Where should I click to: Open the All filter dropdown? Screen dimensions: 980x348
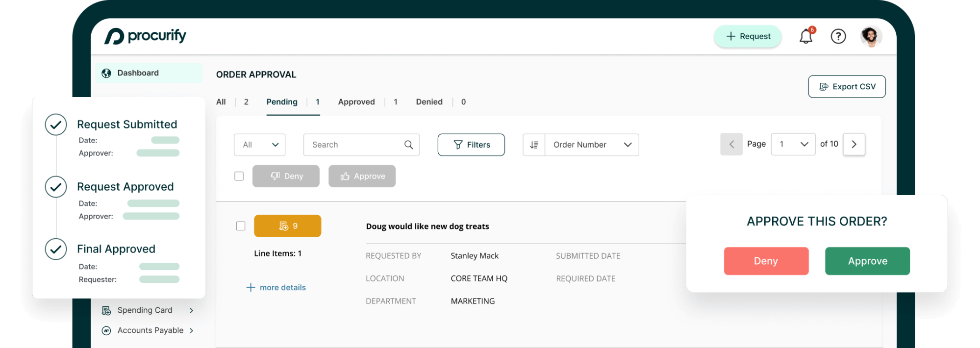(259, 145)
